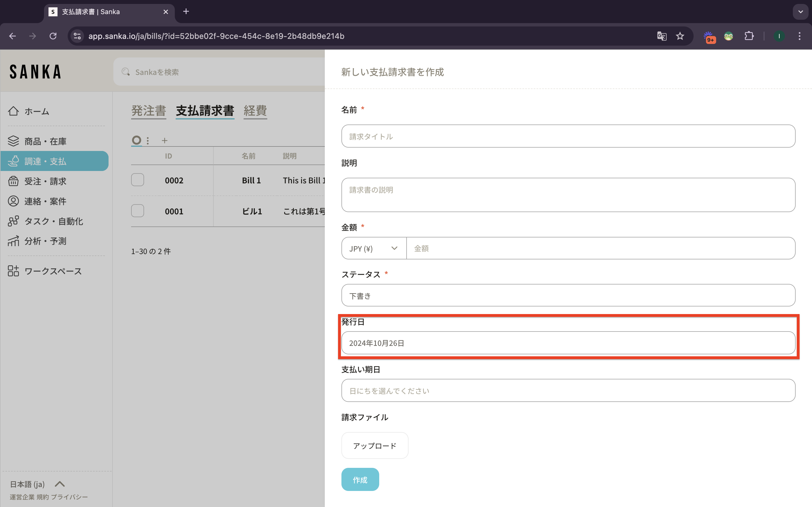Check the box for bill 0001
Viewport: 812px width, 507px height.
138,211
